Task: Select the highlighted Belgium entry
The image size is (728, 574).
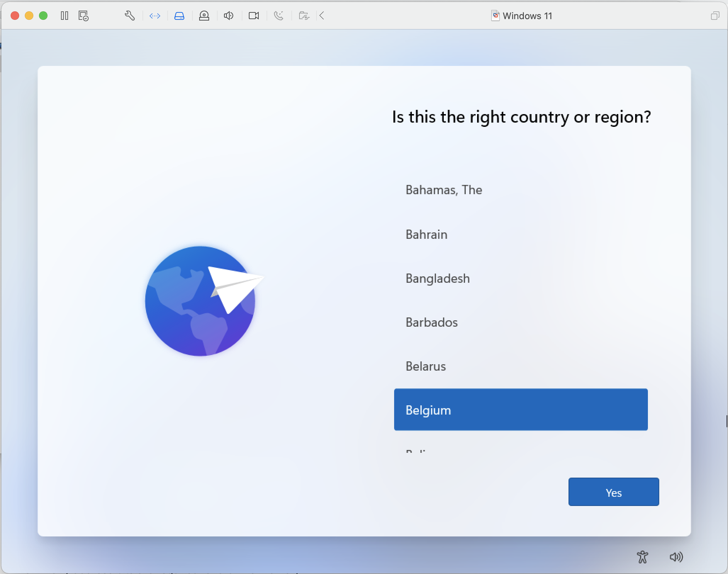Action: coord(520,410)
